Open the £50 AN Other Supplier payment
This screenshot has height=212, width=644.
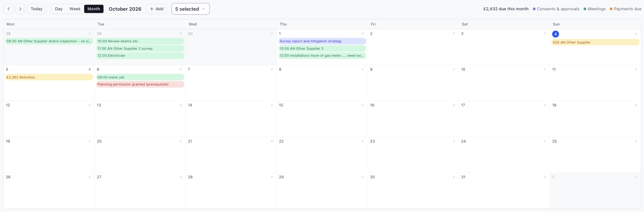tap(596, 42)
